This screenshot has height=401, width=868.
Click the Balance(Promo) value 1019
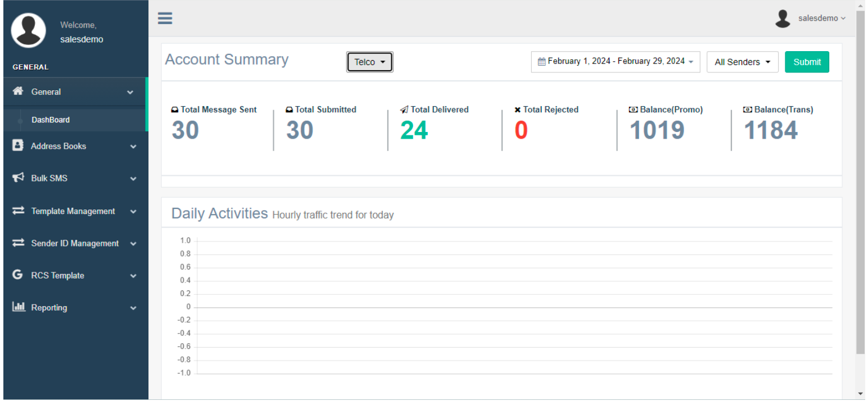click(x=657, y=130)
